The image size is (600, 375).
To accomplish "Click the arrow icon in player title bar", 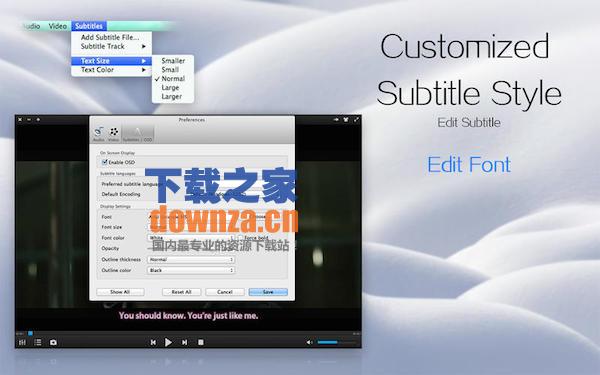I will [x=336, y=120].
